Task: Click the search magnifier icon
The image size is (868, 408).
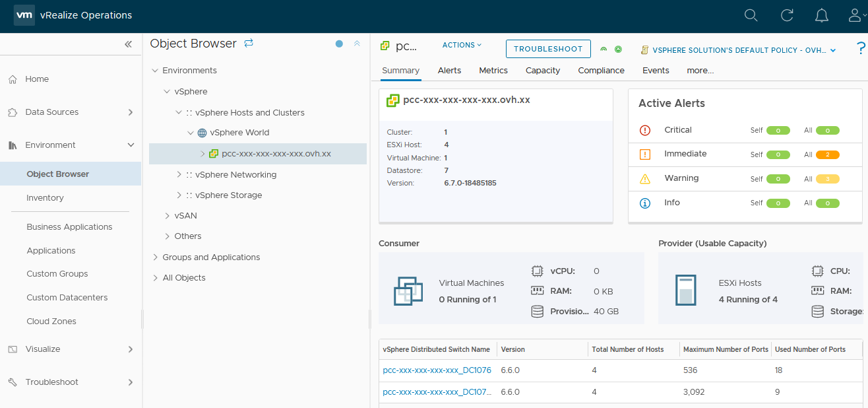Action: pos(751,15)
